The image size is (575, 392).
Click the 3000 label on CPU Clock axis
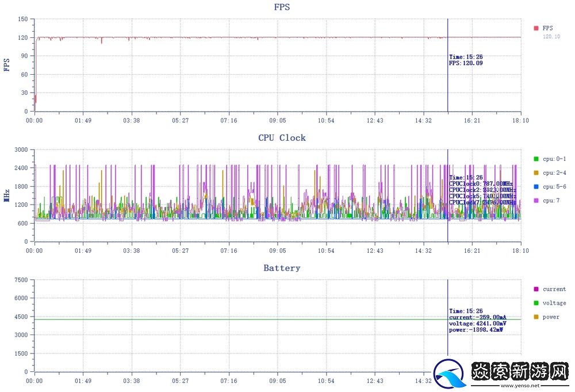pyautogui.click(x=21, y=149)
